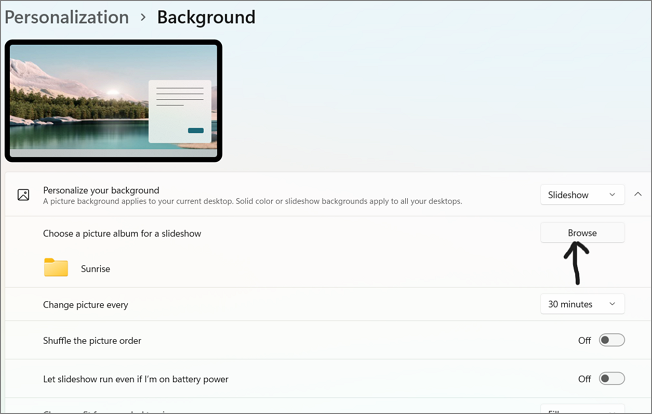
Task: Click the Change picture every label
Action: pos(85,305)
